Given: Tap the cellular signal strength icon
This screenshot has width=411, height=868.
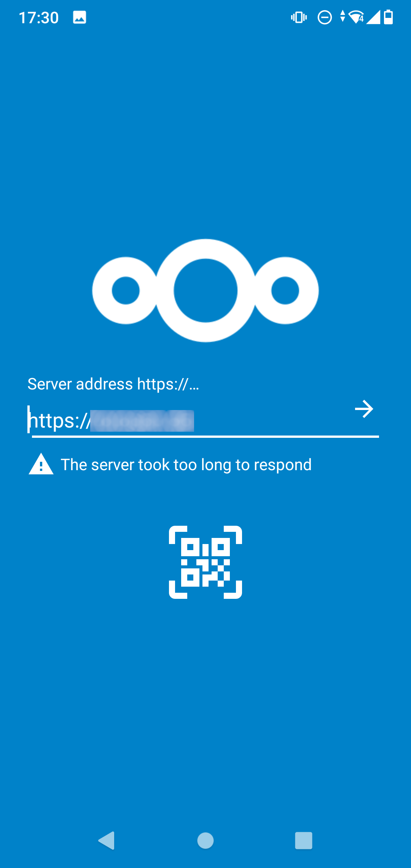Looking at the screenshot, I should click(x=373, y=17).
